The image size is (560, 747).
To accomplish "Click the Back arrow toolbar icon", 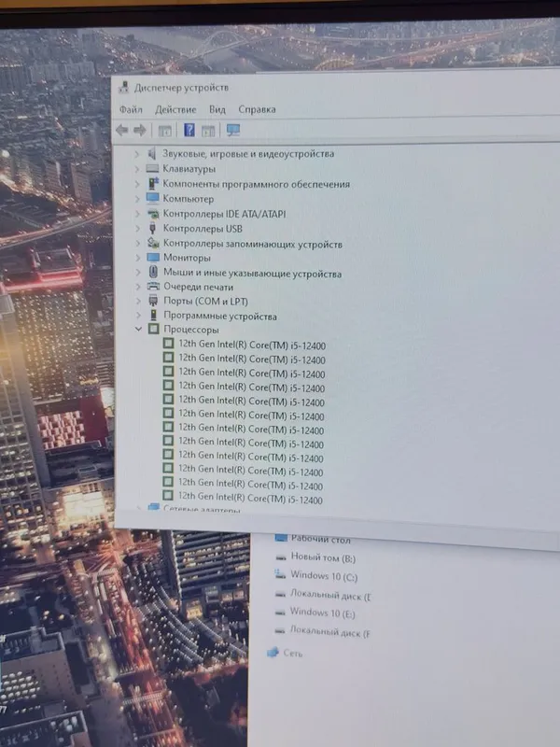I will pyautogui.click(x=122, y=130).
